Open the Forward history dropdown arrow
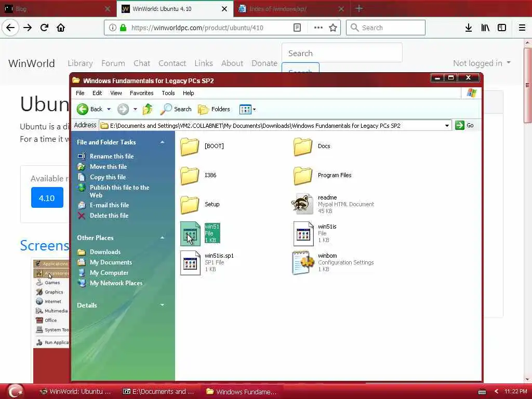 [x=135, y=109]
